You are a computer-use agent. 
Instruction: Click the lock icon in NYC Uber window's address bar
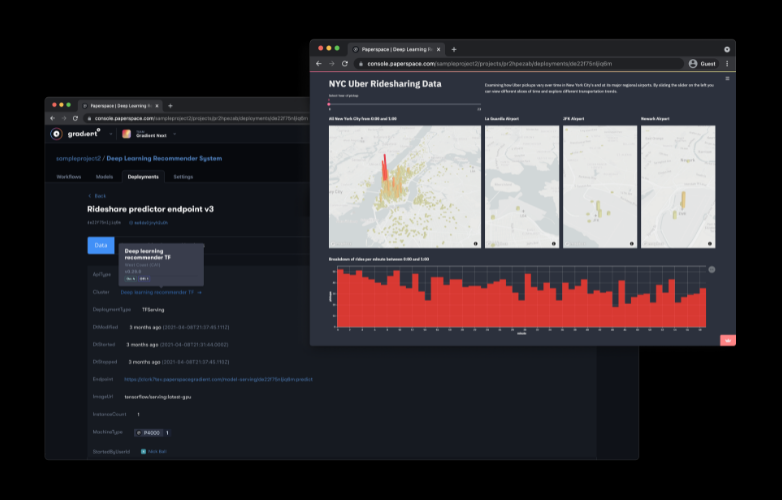click(361, 64)
